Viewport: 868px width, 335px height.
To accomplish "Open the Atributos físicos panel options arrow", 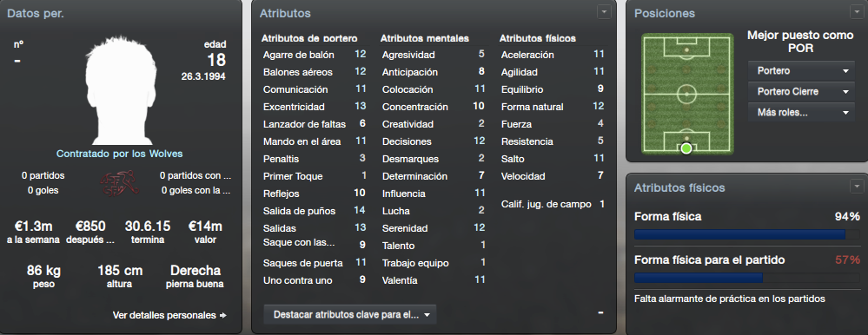I will pyautogui.click(x=856, y=187).
